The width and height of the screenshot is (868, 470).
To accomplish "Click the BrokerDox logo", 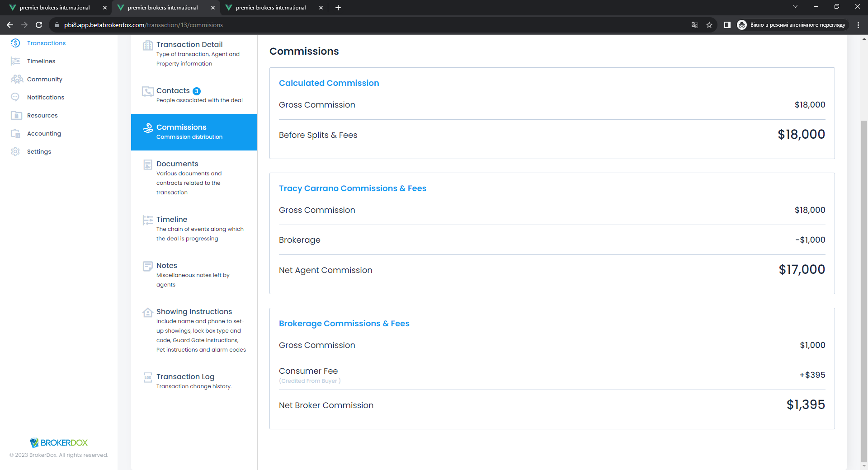I will 59,442.
